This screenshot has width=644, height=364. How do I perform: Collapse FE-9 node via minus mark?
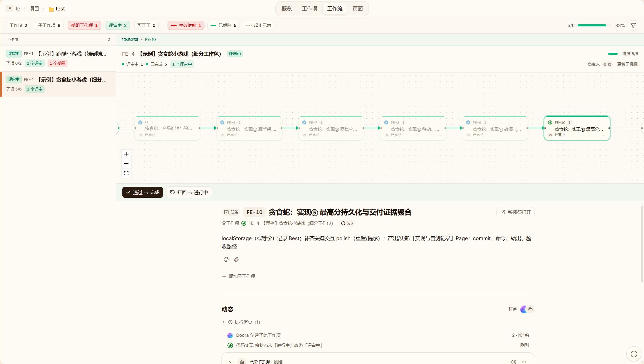click(522, 135)
